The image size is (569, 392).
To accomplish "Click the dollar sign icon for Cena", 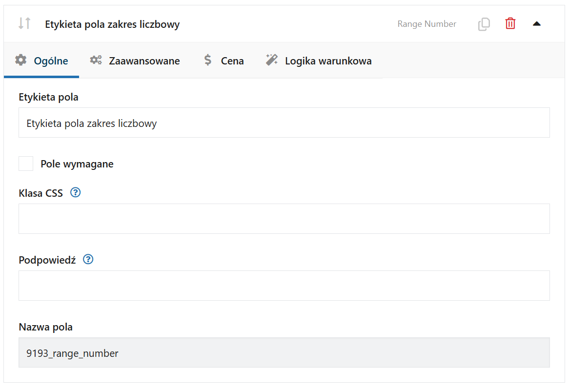I will (x=208, y=61).
